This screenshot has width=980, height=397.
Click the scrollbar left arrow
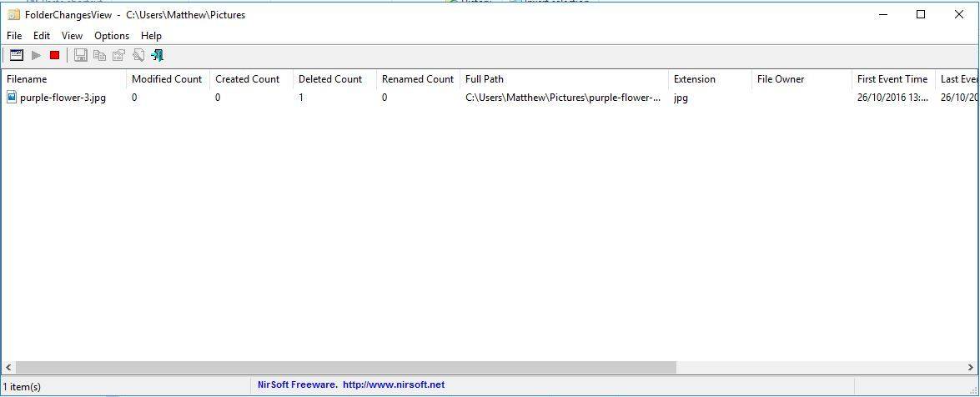coord(8,368)
